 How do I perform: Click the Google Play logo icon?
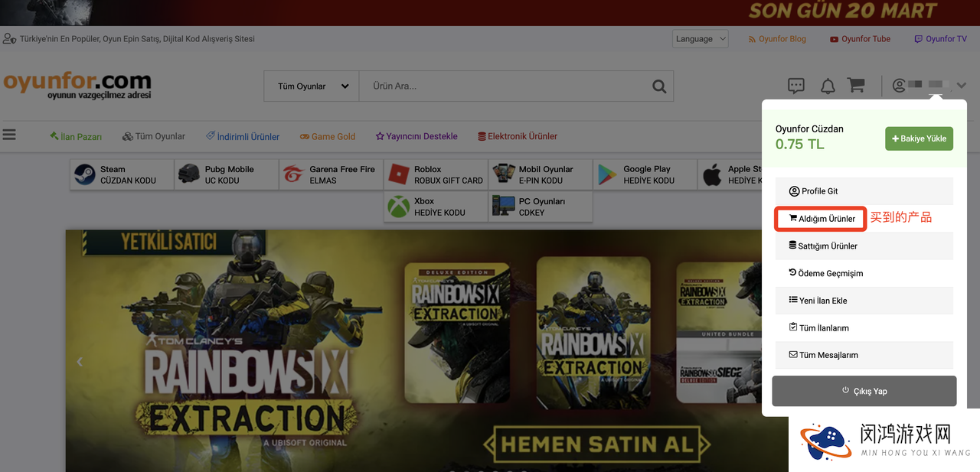608,174
